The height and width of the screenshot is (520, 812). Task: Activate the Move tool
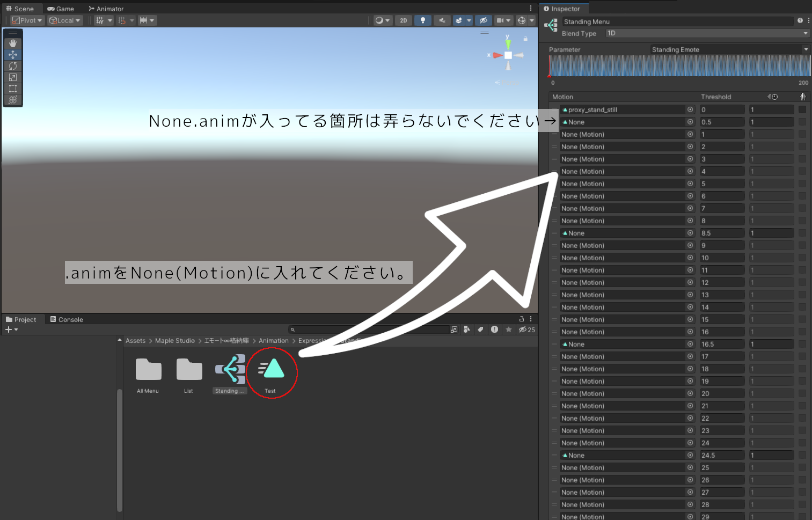pos(13,54)
